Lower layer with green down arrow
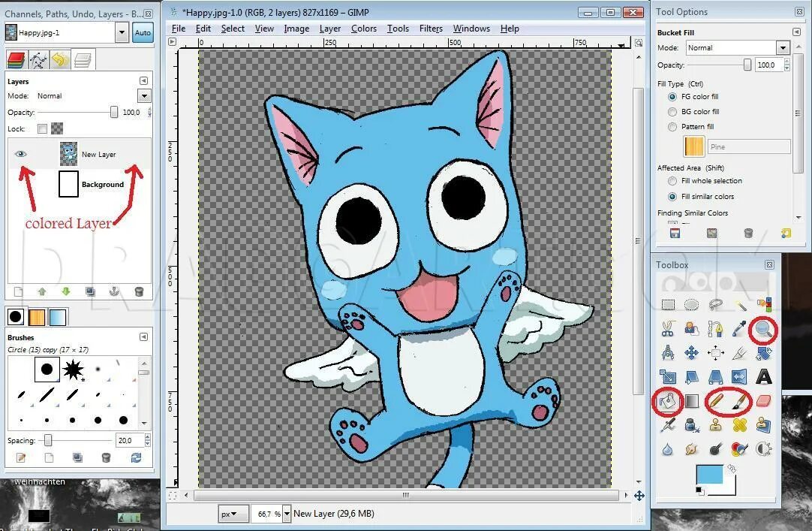Image resolution: width=812 pixels, height=531 pixels. point(66,291)
